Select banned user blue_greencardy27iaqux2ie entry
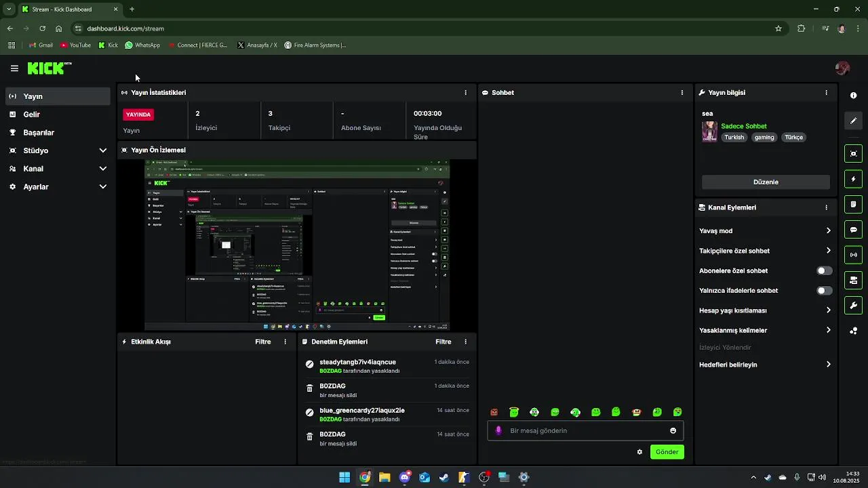This screenshot has height=488, width=868. coord(387,415)
